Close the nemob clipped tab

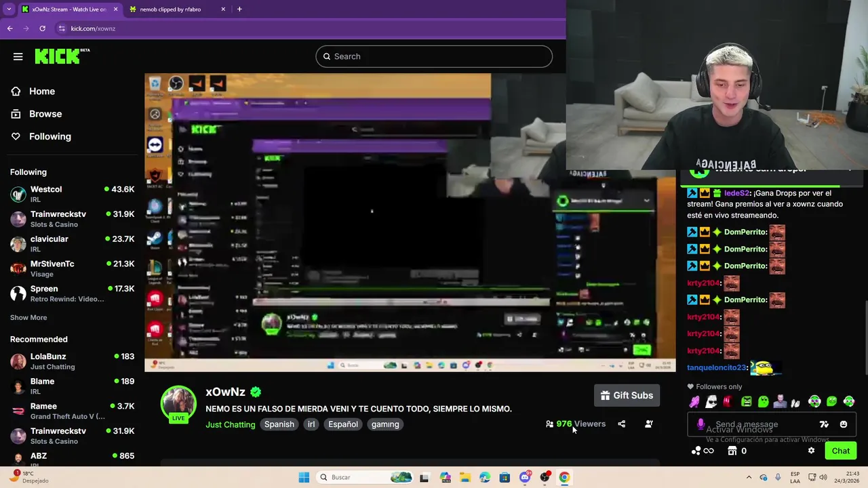[x=223, y=9]
